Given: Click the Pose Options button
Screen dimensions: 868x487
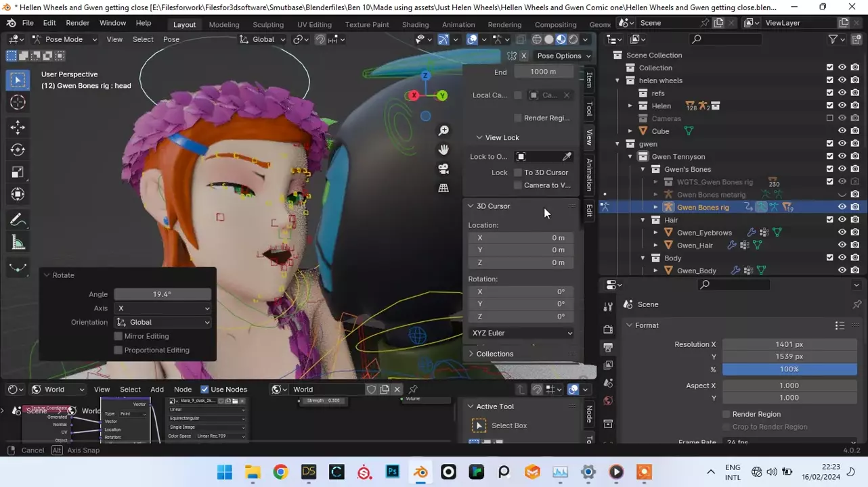Looking at the screenshot, I should [563, 56].
